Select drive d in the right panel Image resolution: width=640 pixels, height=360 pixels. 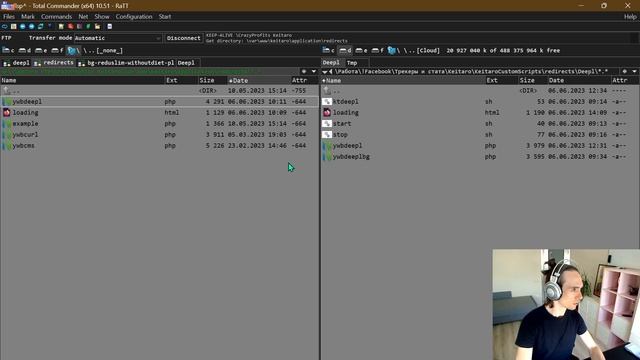click(345, 51)
